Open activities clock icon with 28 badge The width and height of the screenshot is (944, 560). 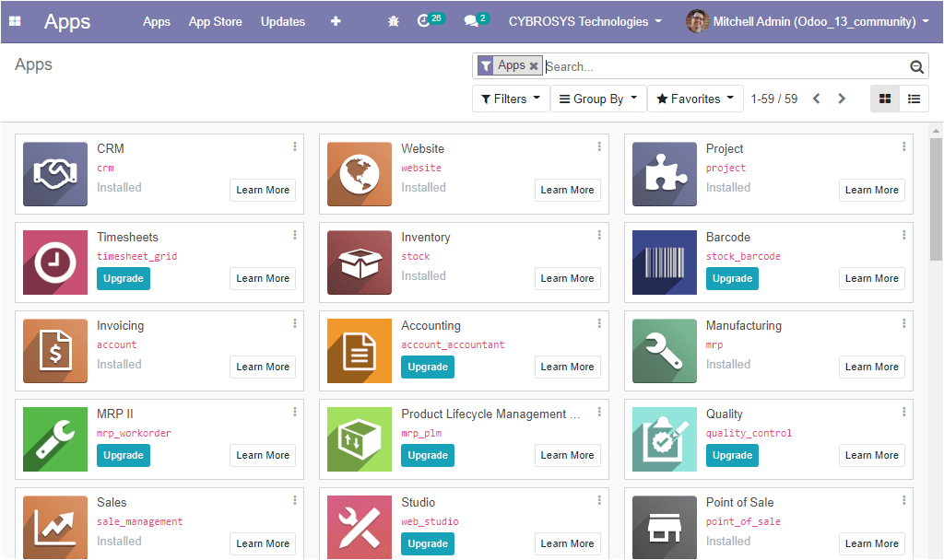(x=430, y=20)
